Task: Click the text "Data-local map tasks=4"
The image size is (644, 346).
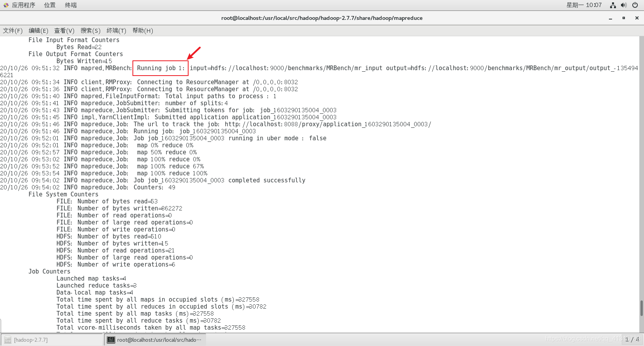Action: (95, 293)
